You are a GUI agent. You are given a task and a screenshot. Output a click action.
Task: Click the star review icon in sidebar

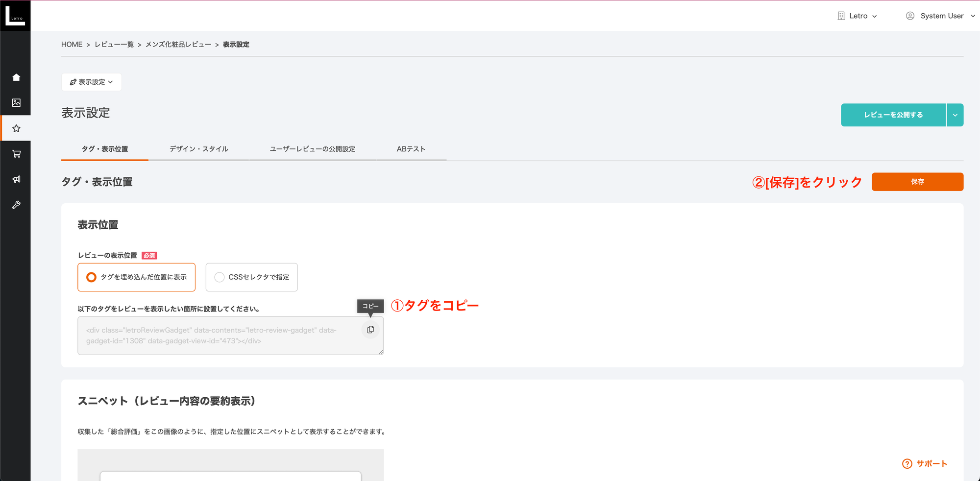16,128
